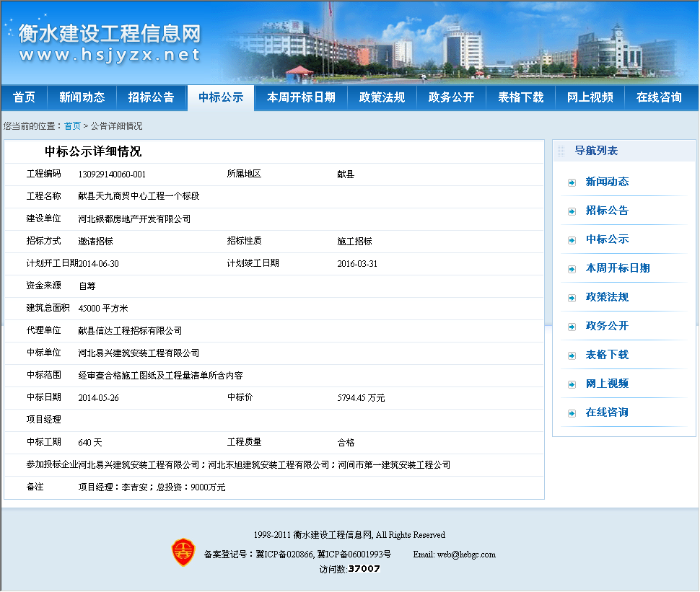700x592 pixels.
Task: Open 在线咨询 in top navigation bar
Action: pos(660,97)
